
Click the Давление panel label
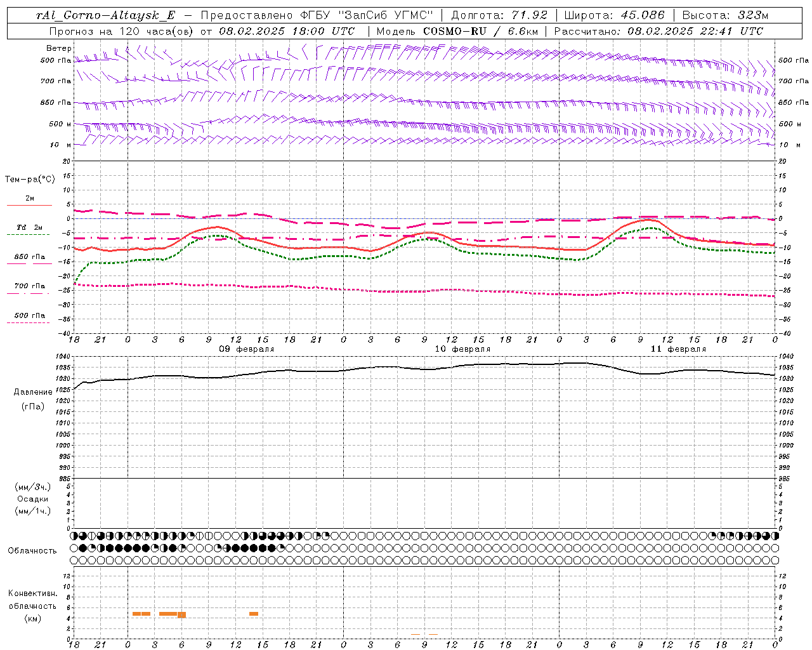pyautogui.click(x=33, y=392)
